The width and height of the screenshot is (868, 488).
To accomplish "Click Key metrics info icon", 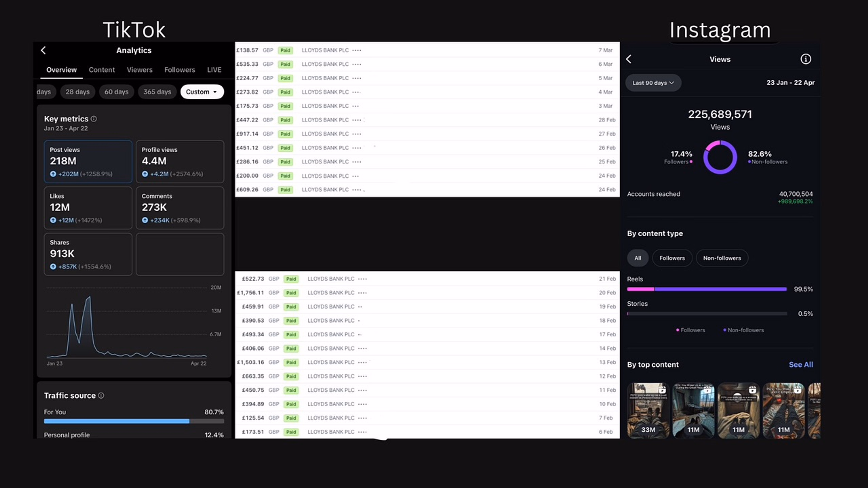I will 94,119.
